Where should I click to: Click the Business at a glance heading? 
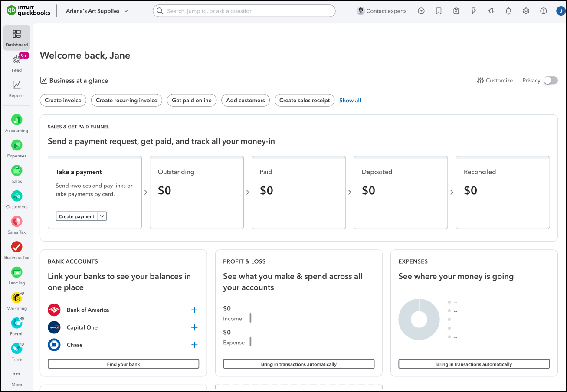point(79,81)
